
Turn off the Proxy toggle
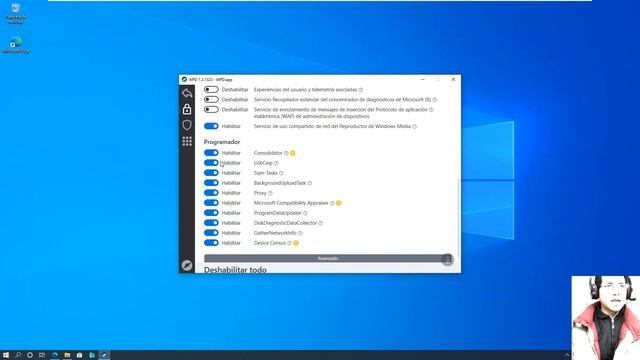(211, 193)
